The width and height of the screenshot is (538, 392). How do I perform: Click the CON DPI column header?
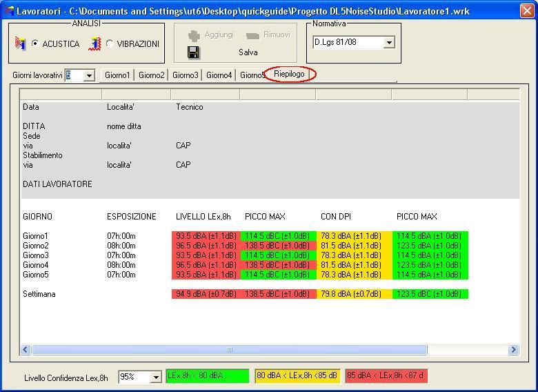coord(336,217)
